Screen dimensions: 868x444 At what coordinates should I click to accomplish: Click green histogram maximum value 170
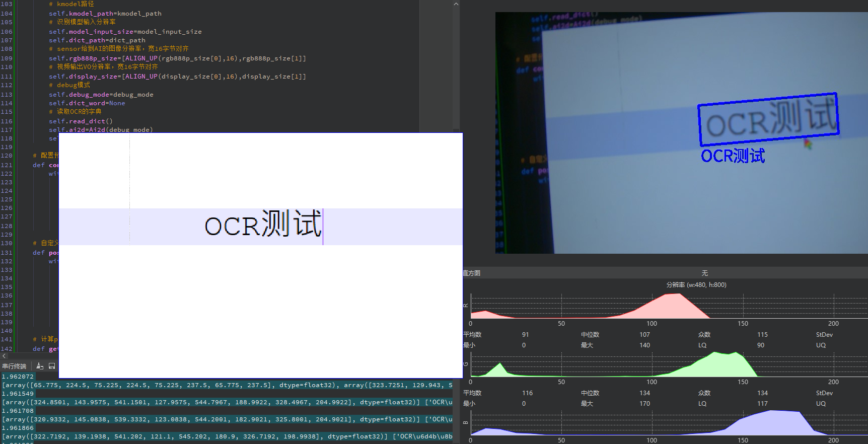644,404
